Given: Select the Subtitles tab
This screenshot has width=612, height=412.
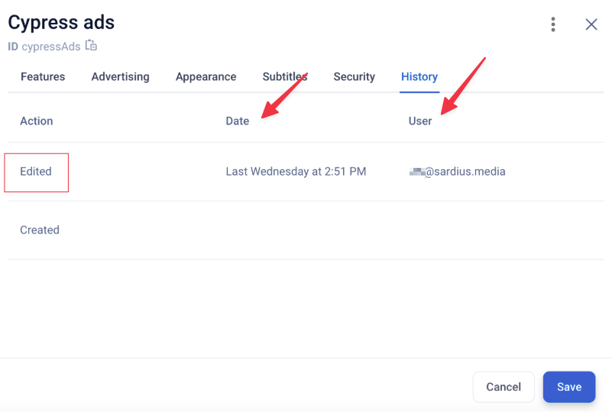Looking at the screenshot, I should [285, 76].
